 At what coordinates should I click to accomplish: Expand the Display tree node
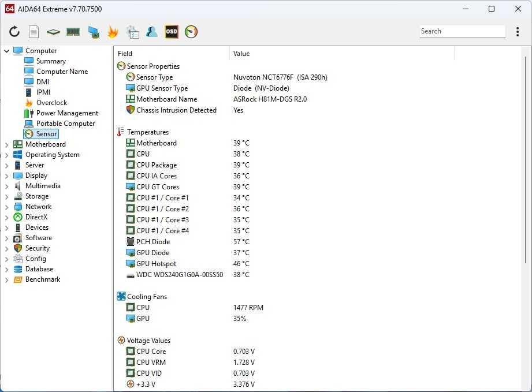click(6, 176)
